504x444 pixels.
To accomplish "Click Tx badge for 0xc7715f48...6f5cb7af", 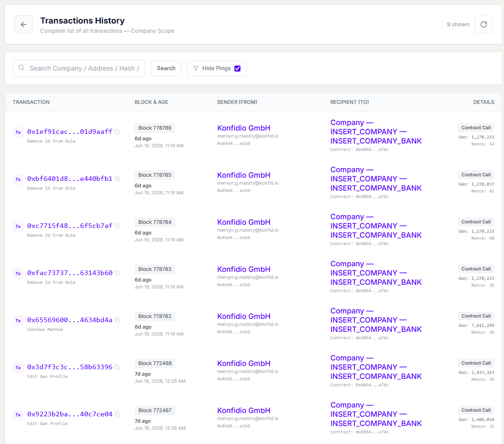I will click(18, 226).
